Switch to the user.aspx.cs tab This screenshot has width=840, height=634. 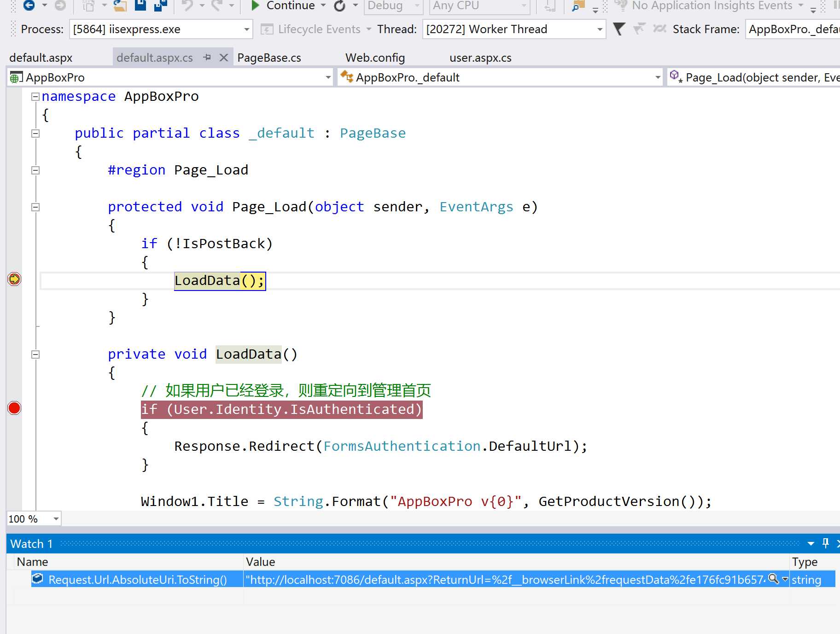[x=480, y=58]
